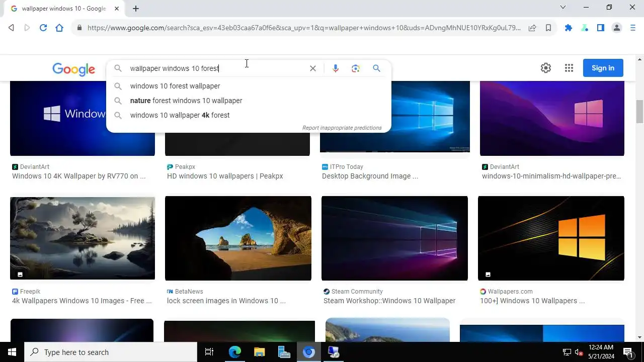Click the network tray icon
Viewport: 644px width, 362px height.
click(567, 352)
